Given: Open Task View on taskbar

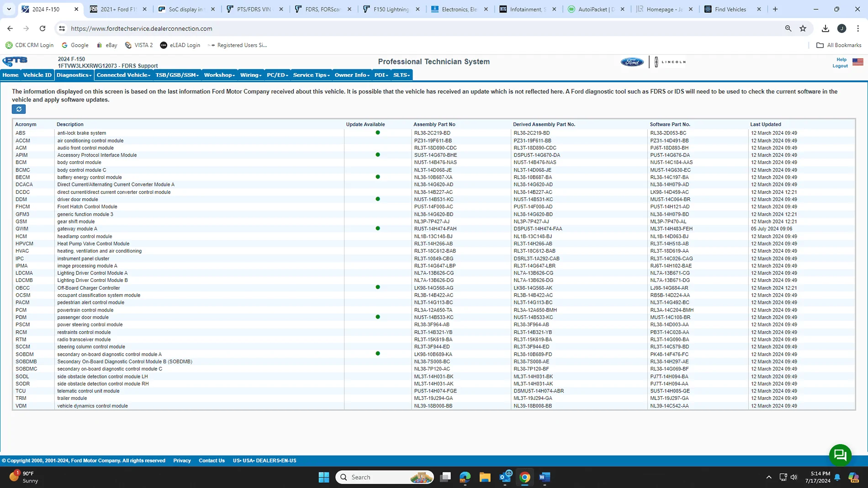Looking at the screenshot, I should [445, 477].
